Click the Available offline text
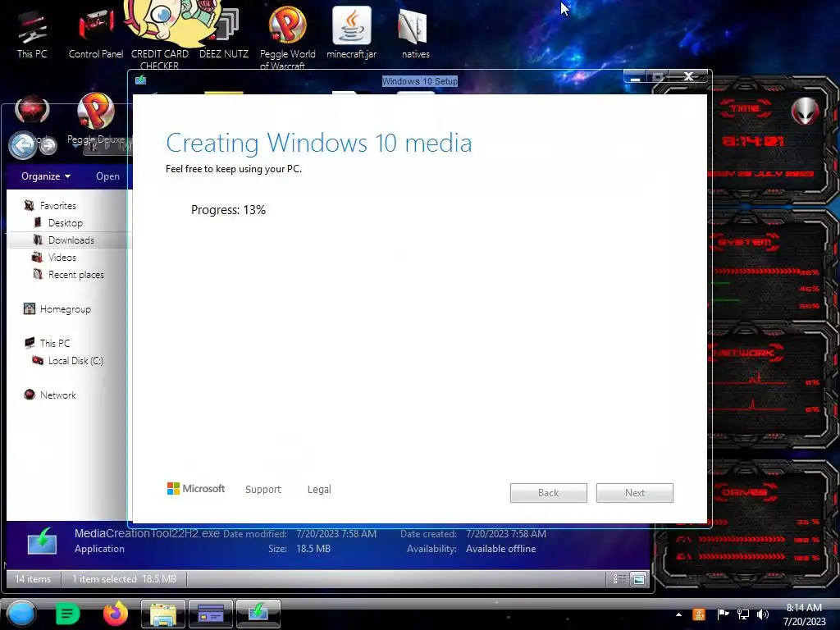 (x=501, y=549)
